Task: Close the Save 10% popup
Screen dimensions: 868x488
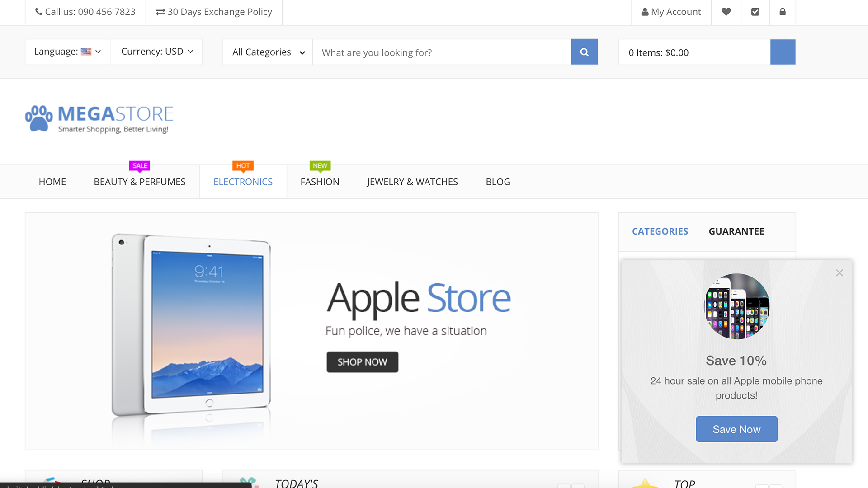Action: [x=840, y=273]
